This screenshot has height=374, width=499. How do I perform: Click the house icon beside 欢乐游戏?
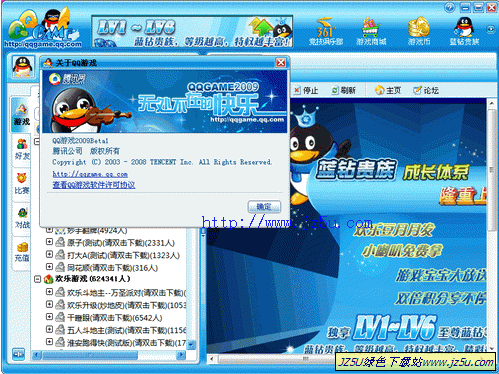pos(49,279)
